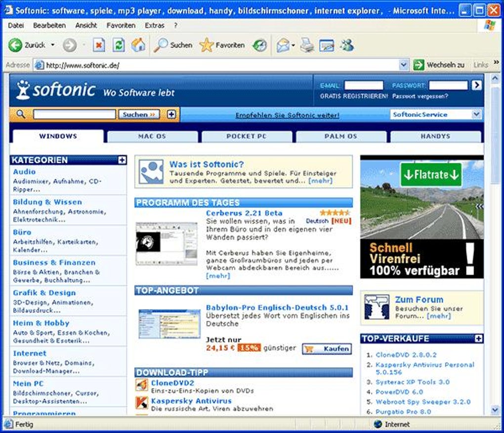Click the Was ist Softonic icon

pyautogui.click(x=151, y=172)
